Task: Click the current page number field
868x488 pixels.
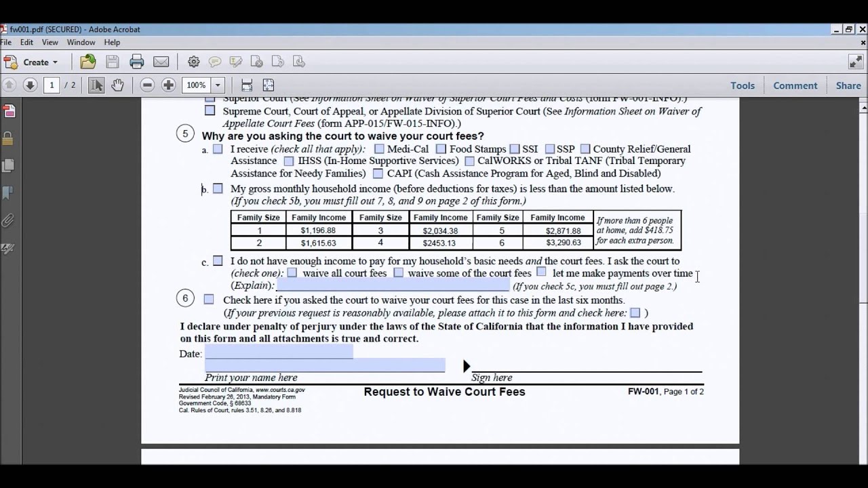Action: coord(51,85)
